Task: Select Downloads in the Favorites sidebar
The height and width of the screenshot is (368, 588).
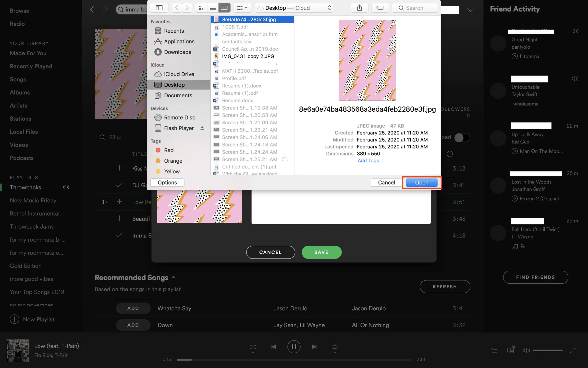Action: pos(178,52)
